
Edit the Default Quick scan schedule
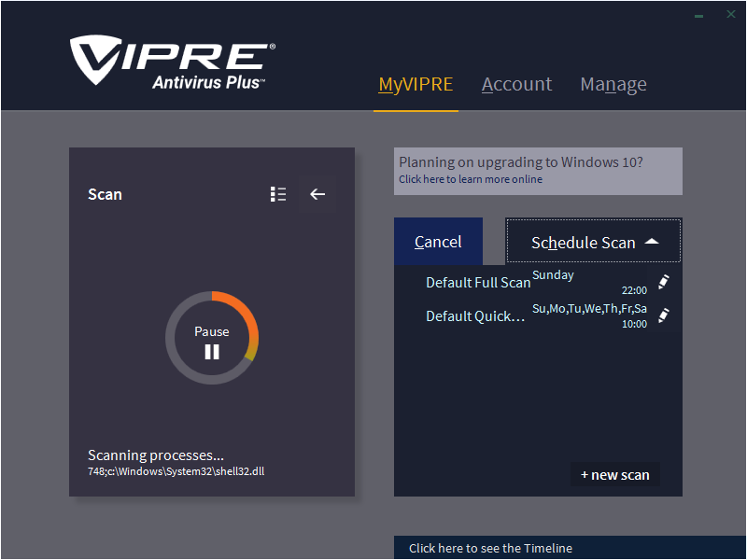664,315
